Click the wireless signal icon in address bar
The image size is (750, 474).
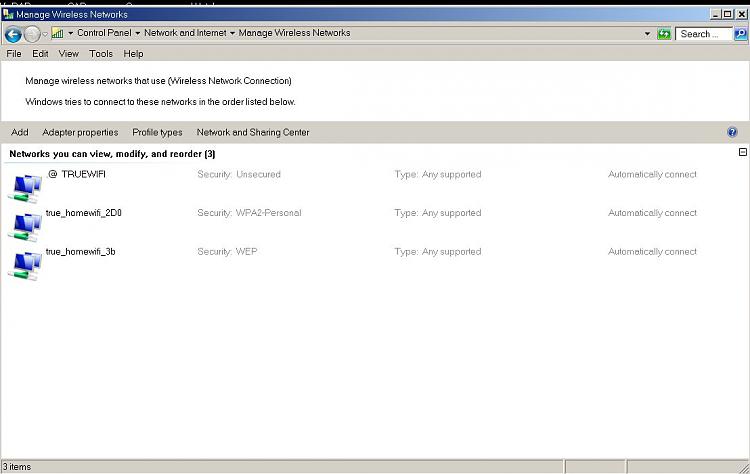[x=57, y=33]
